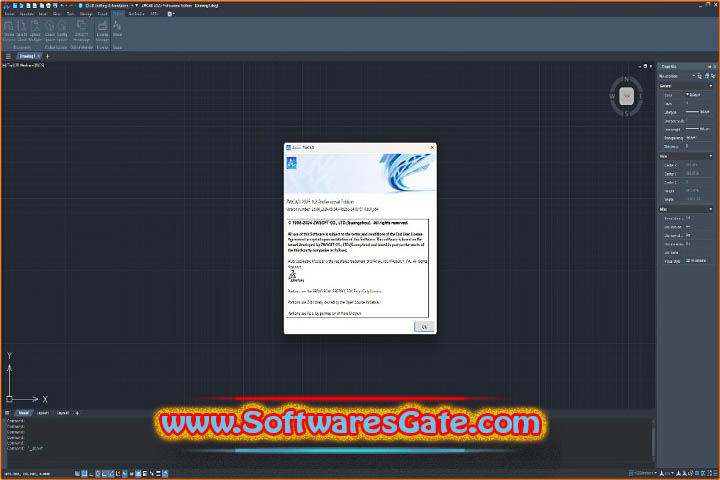Click the New drawing icon in quick access toolbar
Viewport: 720px width, 480px height.
tap(15, 6)
